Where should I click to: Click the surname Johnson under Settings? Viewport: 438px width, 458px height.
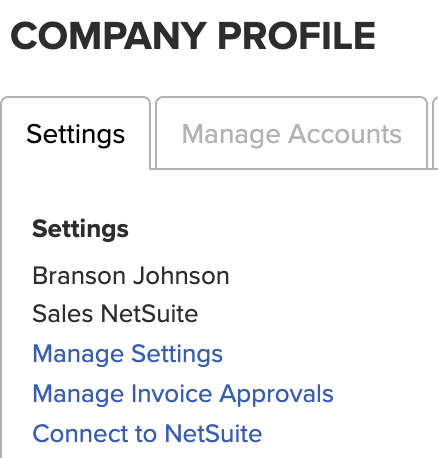(x=181, y=276)
